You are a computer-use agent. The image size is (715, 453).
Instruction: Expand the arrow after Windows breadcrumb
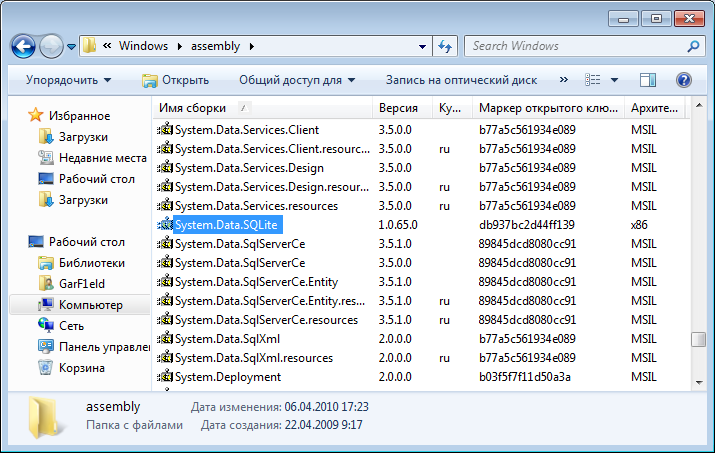(x=180, y=47)
